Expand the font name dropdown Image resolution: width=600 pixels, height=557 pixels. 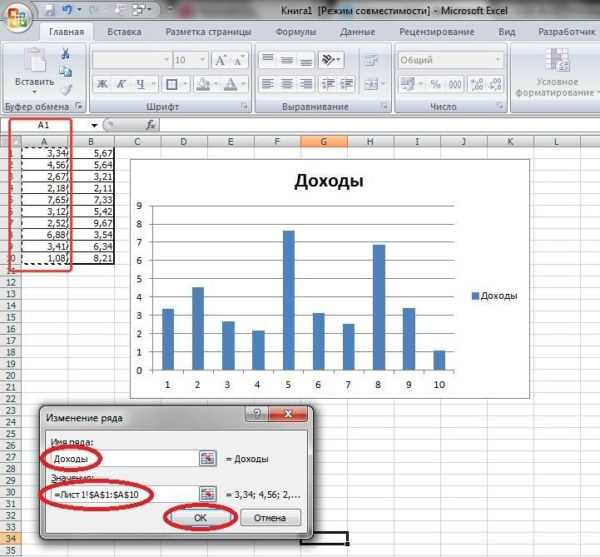[166, 60]
